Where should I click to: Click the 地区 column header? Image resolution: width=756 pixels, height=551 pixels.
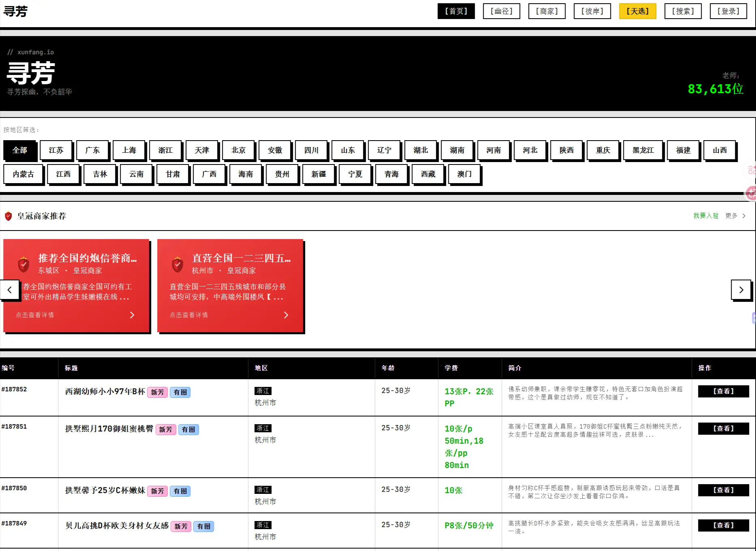261,368
